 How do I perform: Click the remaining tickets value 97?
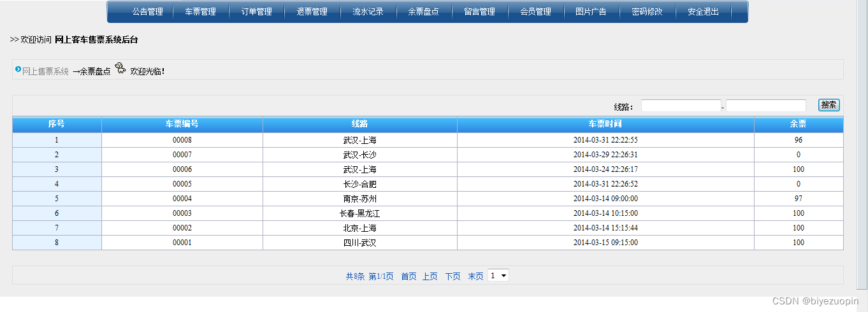coord(799,199)
